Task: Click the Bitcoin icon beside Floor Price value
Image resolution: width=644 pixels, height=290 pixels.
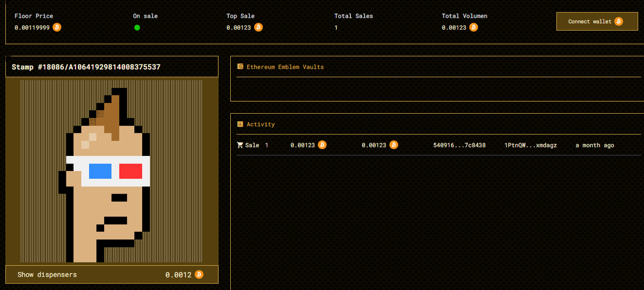Action: (x=57, y=27)
